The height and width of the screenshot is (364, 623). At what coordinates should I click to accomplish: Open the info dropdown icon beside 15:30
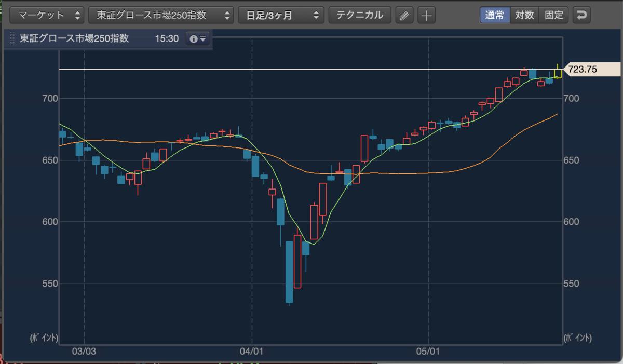point(198,39)
